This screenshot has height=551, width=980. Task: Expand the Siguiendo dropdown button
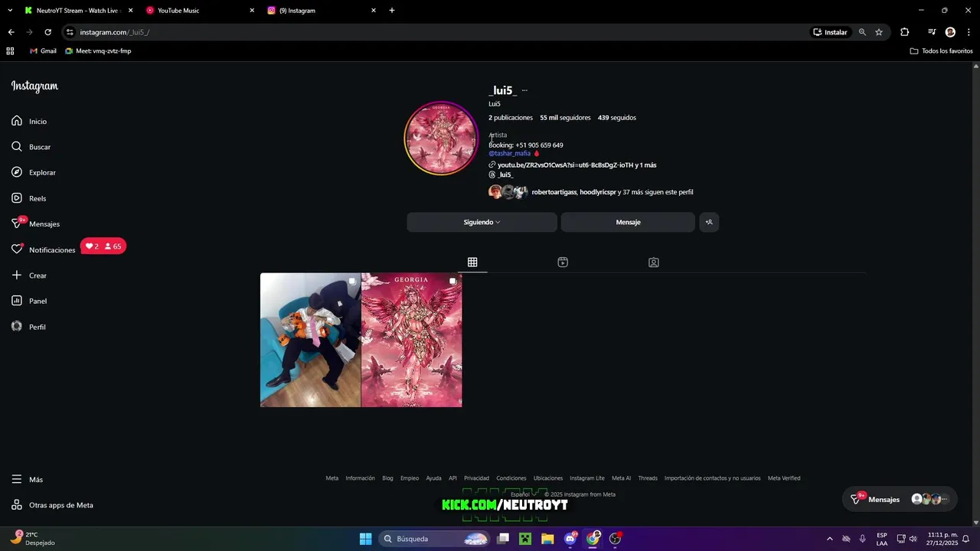(482, 222)
